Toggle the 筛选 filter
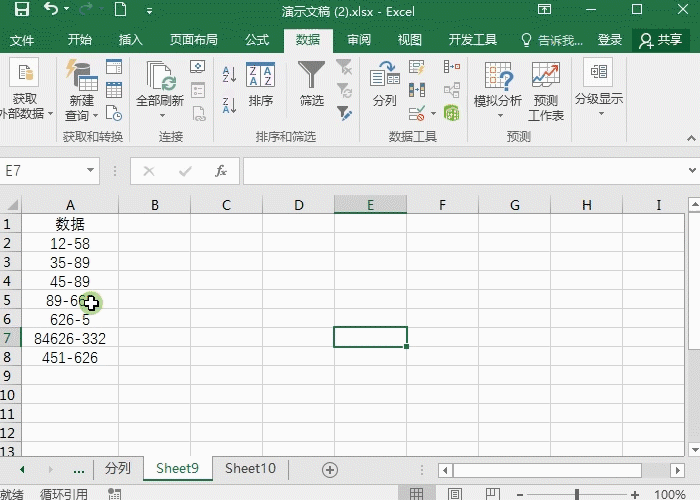Screen dimensions: 700x500 (x=311, y=84)
